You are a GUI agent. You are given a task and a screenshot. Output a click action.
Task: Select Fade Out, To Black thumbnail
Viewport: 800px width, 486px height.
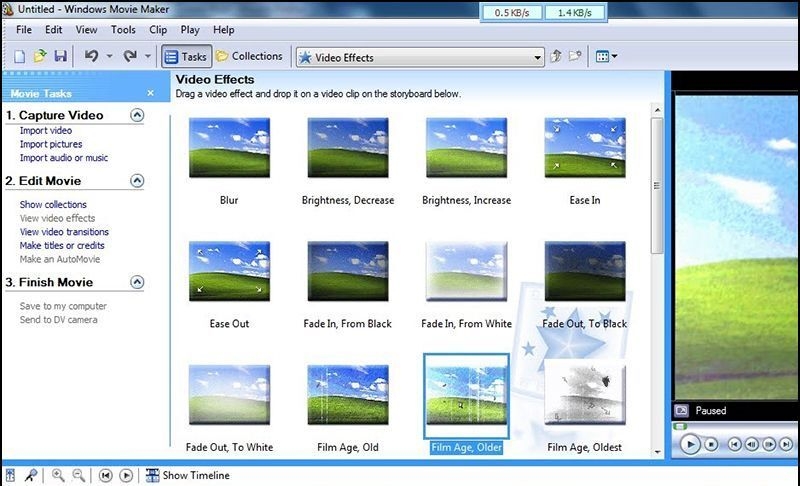(x=585, y=271)
